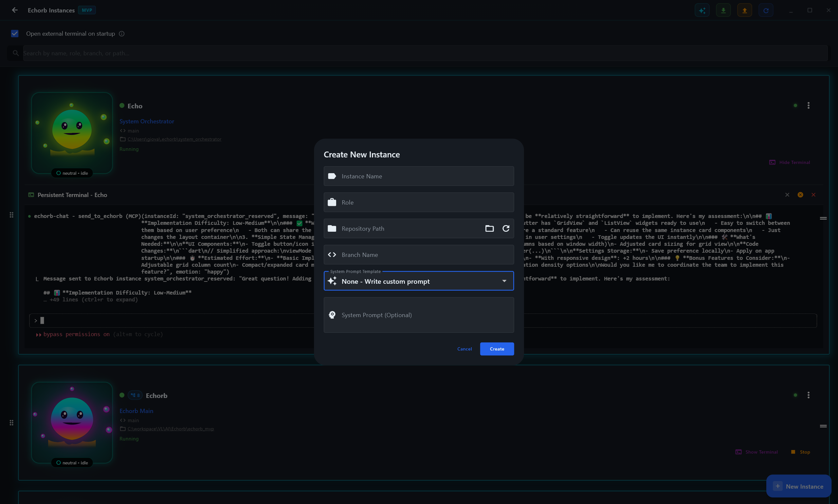Click the sparkle AI icon in top toolbar
838x504 pixels.
click(x=702, y=10)
